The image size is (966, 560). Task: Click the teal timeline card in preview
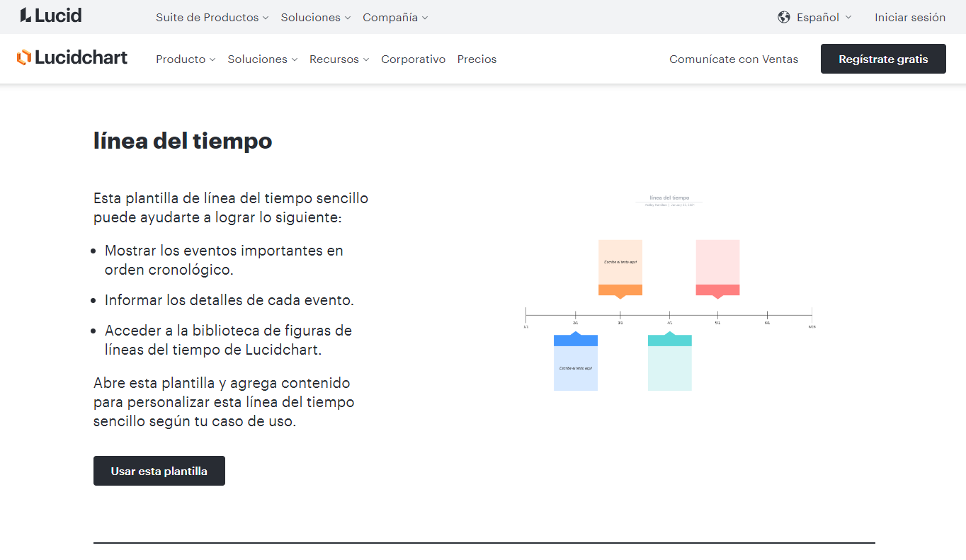pos(670,362)
